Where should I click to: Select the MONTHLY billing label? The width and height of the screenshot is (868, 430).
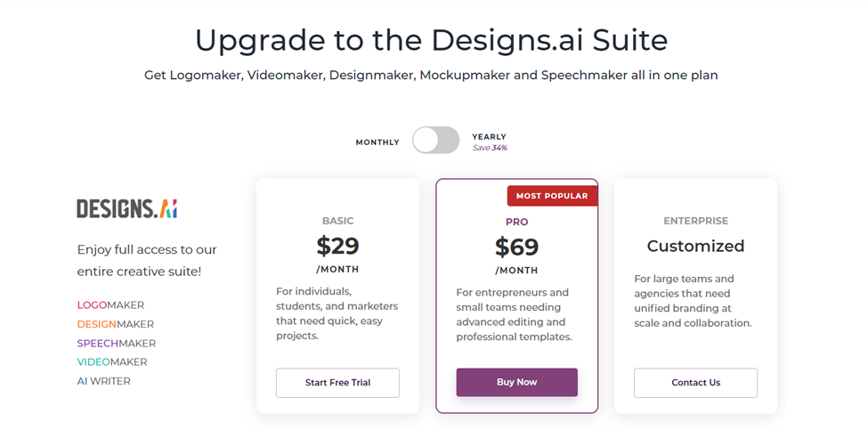(377, 142)
